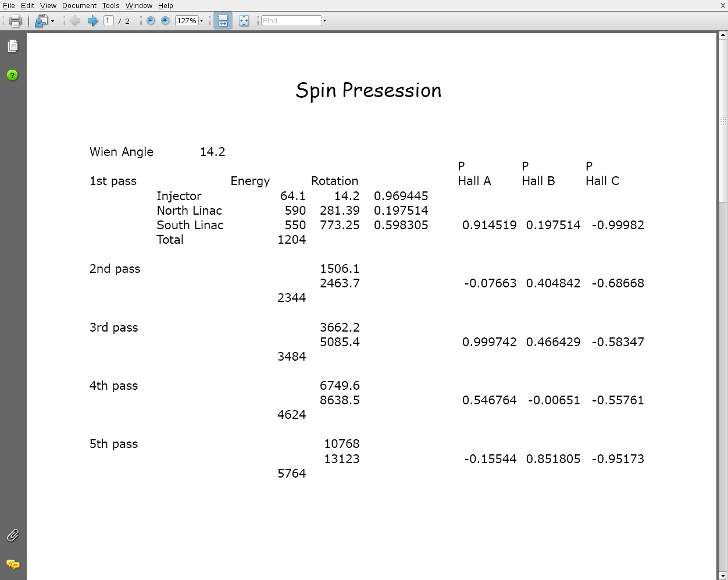Open the Window menu
The image size is (728, 580).
coord(139,5)
